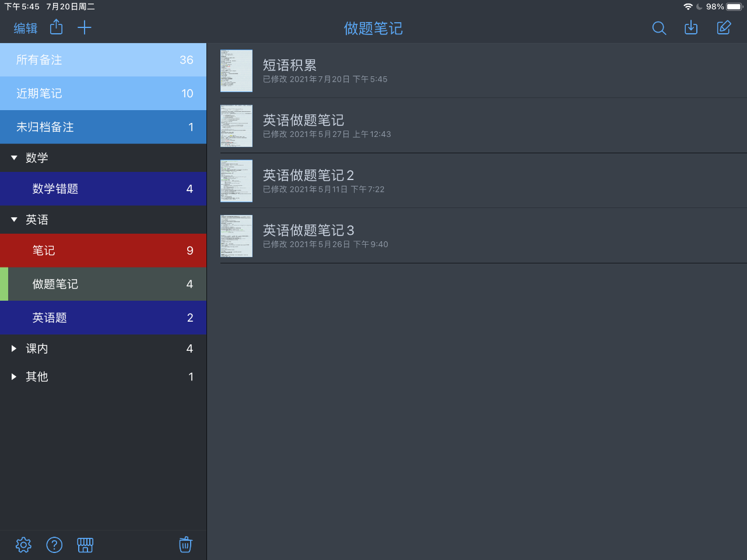Viewport: 747px width, 560px height.
Task: Click the date 已修改 2021年5月26日 下午9:40
Action: click(x=325, y=244)
